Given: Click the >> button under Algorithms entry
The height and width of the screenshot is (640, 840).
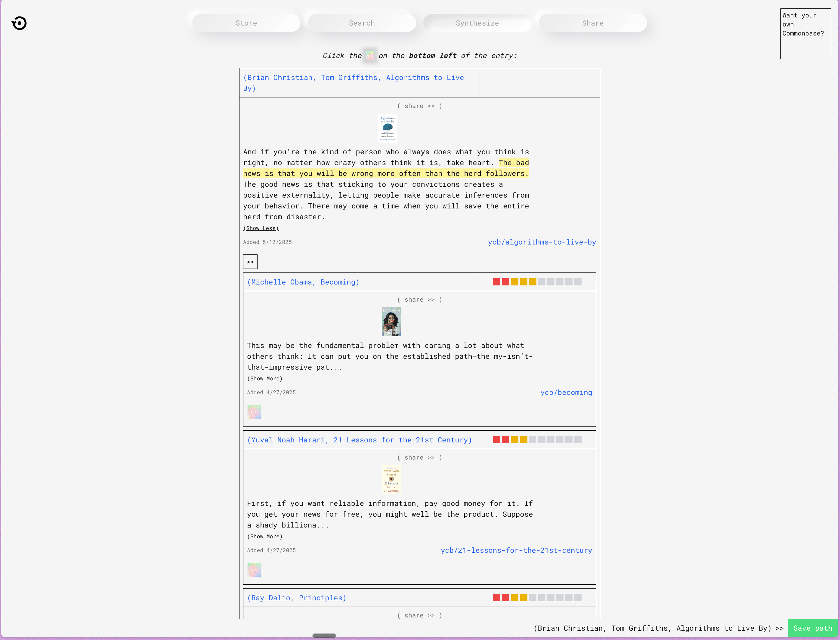Looking at the screenshot, I should coord(250,262).
